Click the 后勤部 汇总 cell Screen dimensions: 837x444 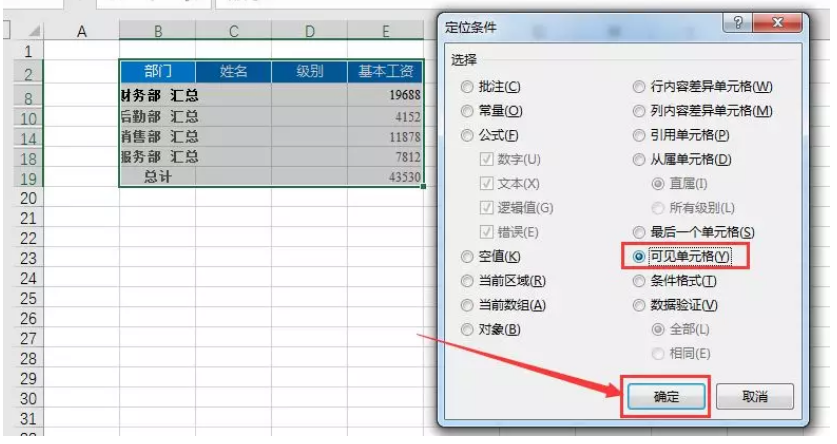pyautogui.click(x=157, y=116)
